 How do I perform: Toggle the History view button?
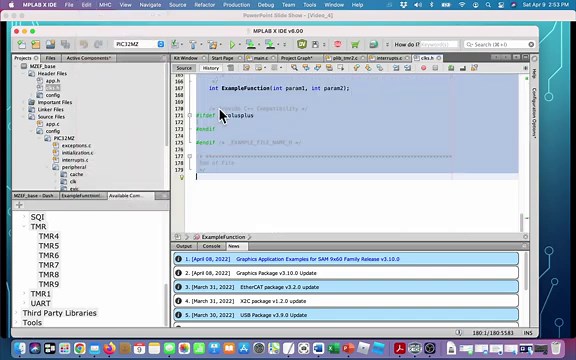point(210,68)
